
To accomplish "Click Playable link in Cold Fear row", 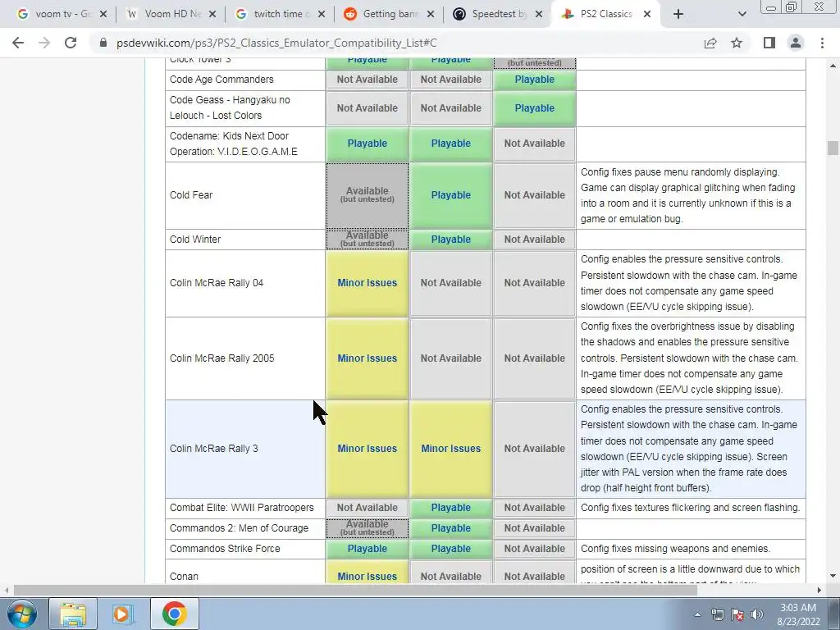I will [450, 195].
